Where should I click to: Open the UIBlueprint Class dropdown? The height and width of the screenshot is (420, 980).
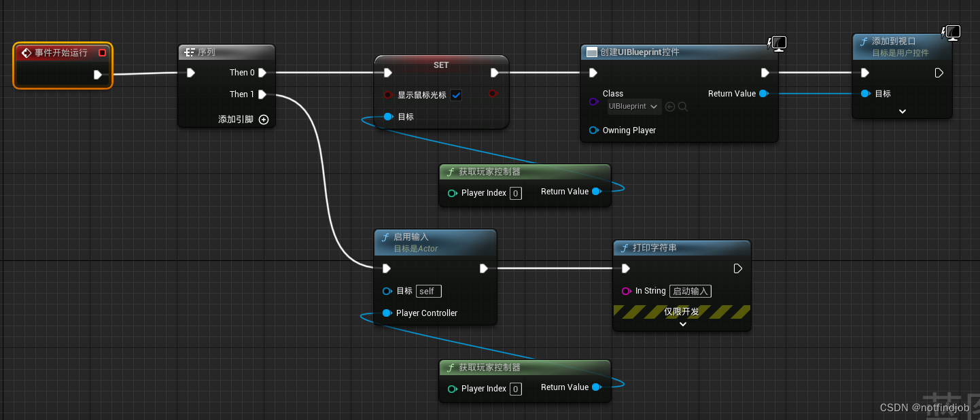click(x=633, y=106)
